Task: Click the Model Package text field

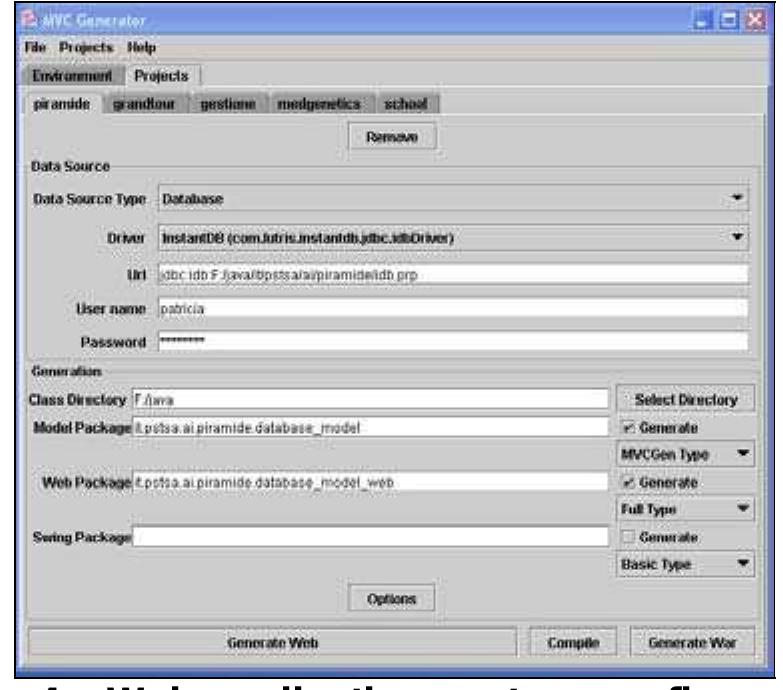Action: click(x=371, y=427)
